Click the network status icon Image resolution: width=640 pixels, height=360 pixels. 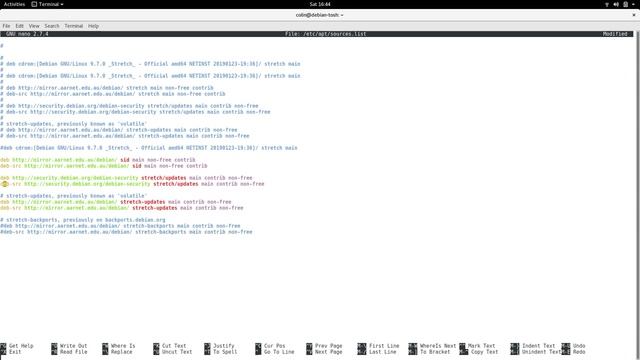point(607,4)
